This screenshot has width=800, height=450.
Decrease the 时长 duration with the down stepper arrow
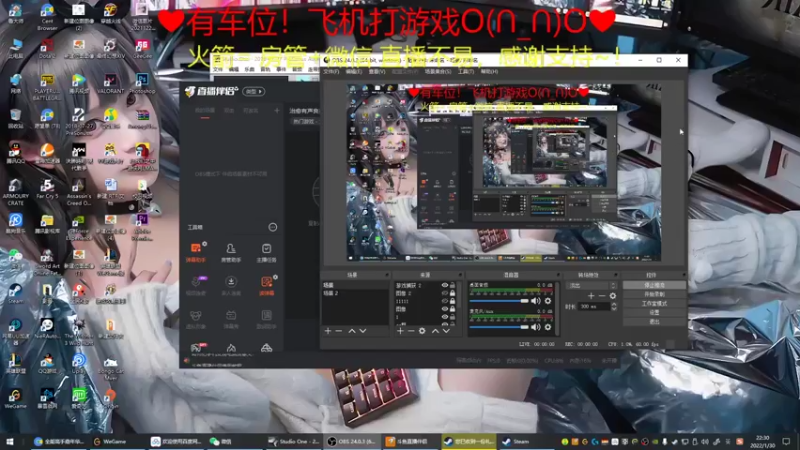click(x=614, y=309)
